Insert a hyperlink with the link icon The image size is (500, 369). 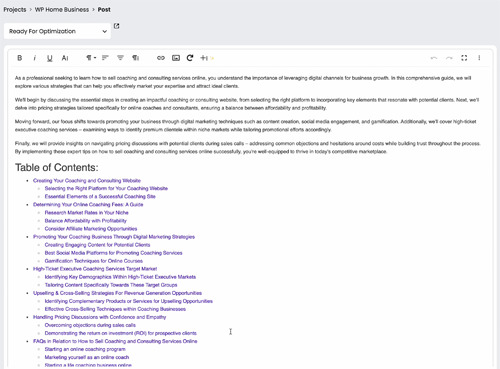(161, 58)
